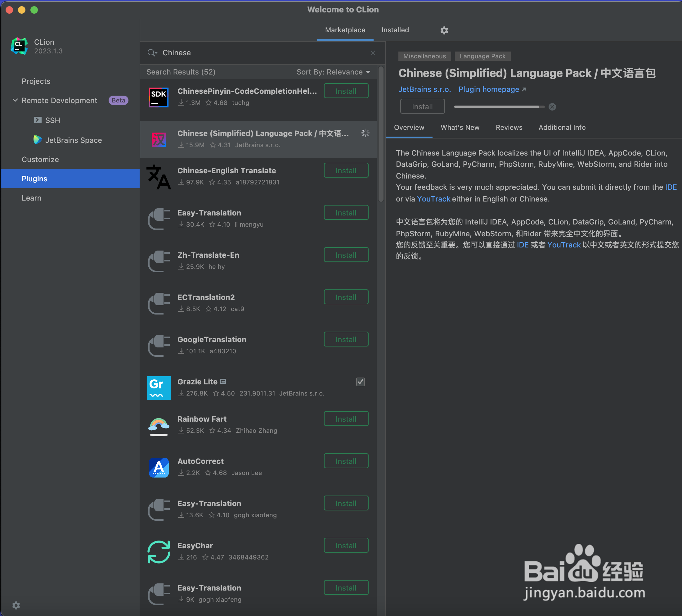Open the search history dropdown arrow
This screenshot has width=682, height=616.
pyautogui.click(x=156, y=53)
